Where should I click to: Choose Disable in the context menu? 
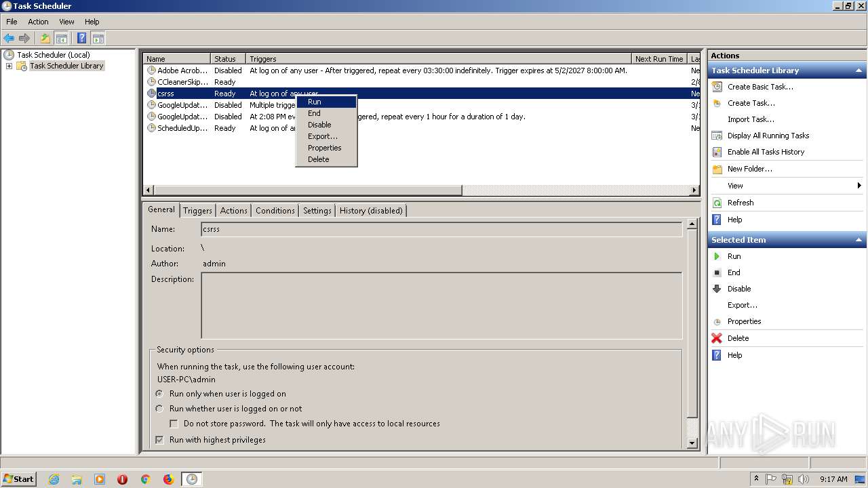(x=326, y=125)
